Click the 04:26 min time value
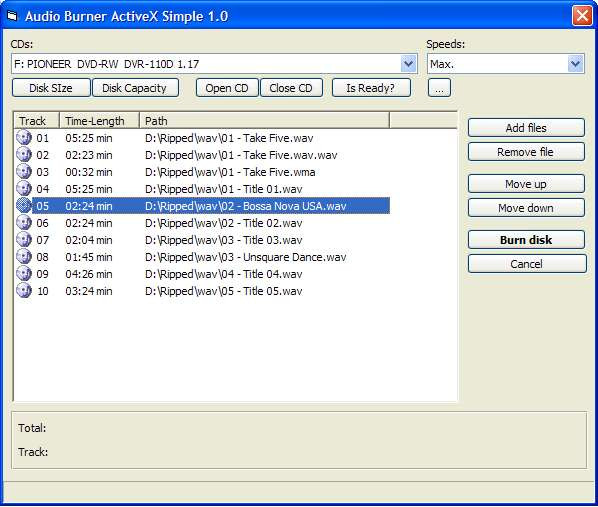 point(88,274)
